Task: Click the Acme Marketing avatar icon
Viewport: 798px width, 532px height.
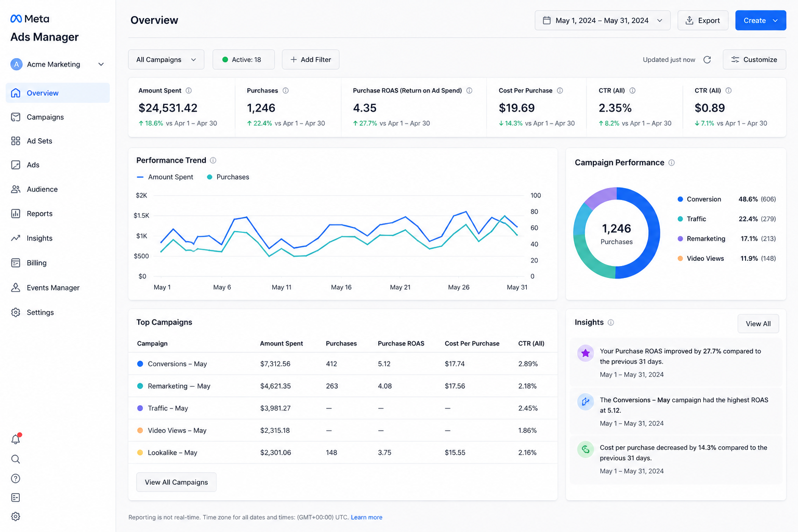Action: pyautogui.click(x=17, y=64)
